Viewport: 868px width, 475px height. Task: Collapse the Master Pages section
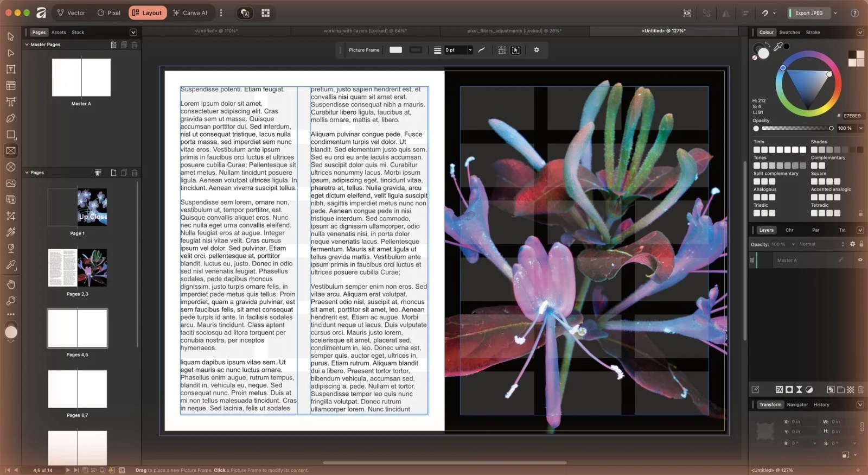pyautogui.click(x=27, y=45)
